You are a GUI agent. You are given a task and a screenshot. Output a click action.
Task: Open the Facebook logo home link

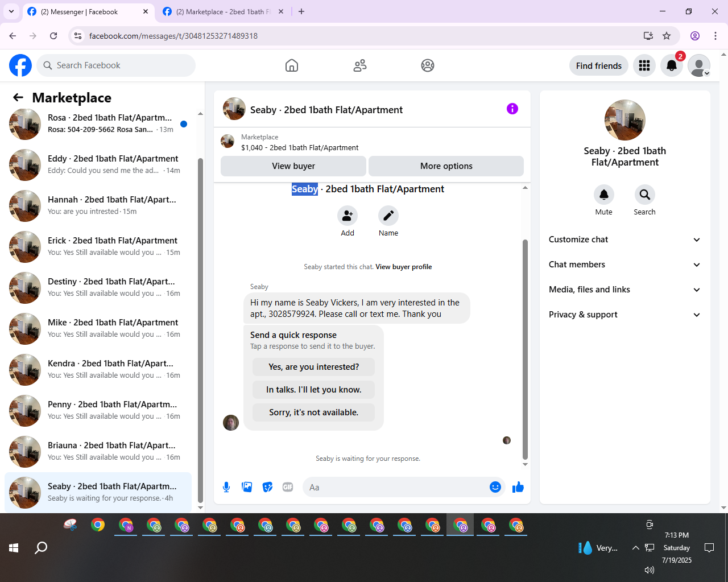click(x=20, y=65)
